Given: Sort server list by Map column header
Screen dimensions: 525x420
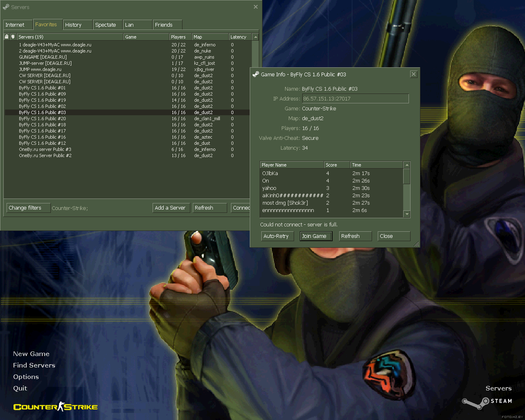Looking at the screenshot, I should [210, 37].
